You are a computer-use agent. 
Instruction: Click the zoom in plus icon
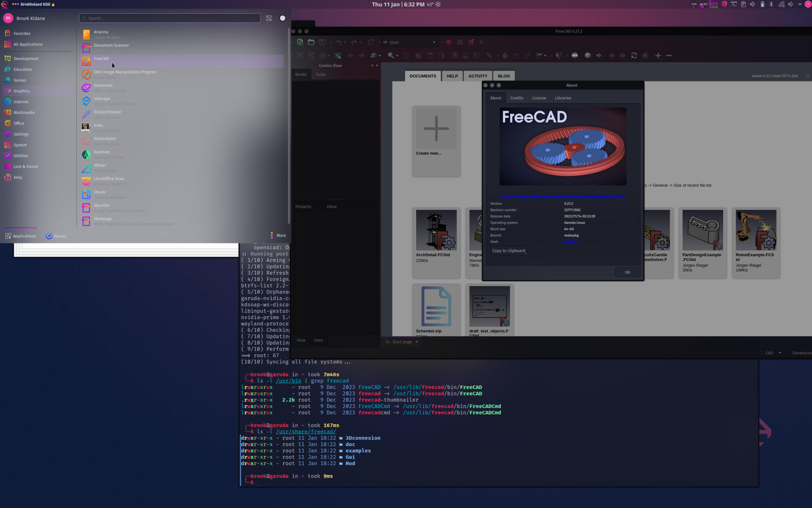tap(658, 55)
